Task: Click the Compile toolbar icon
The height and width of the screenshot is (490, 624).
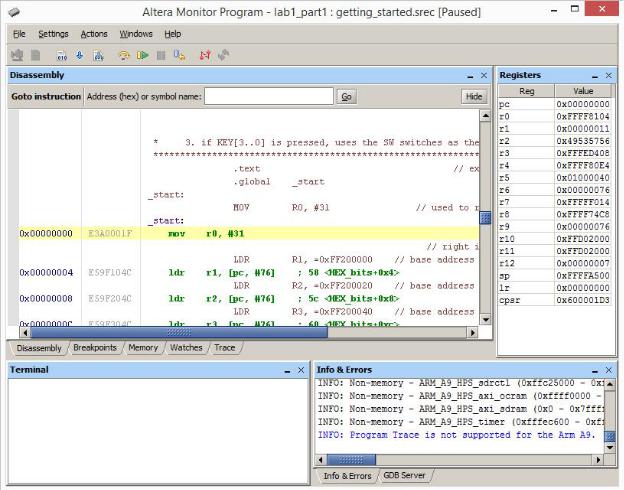Action: [x=62, y=55]
